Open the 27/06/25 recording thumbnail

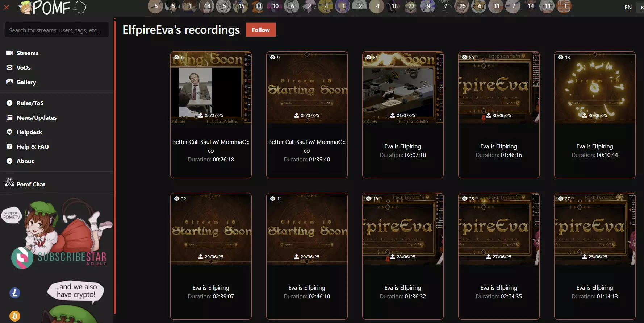coord(499,229)
